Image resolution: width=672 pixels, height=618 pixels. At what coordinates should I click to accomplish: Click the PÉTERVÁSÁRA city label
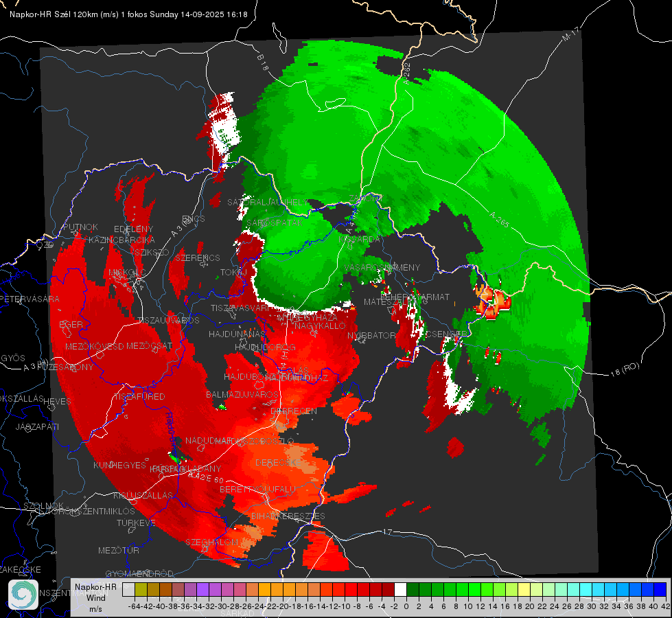pos(30,299)
